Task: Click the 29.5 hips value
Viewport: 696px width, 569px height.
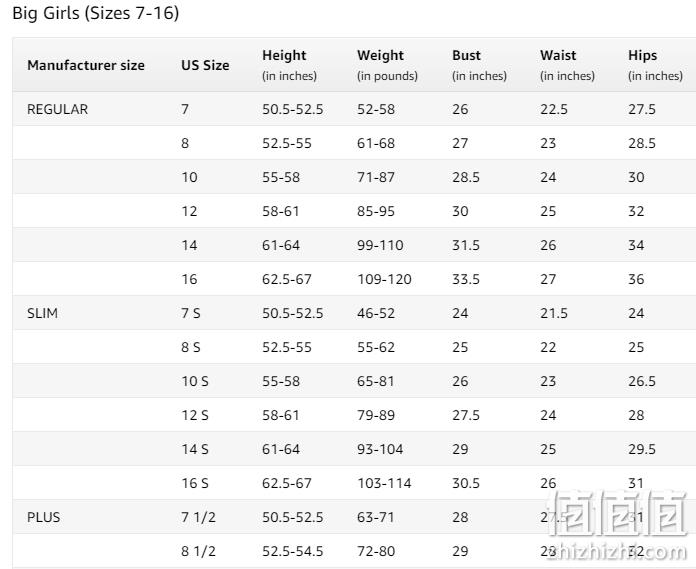Action: 642,449
